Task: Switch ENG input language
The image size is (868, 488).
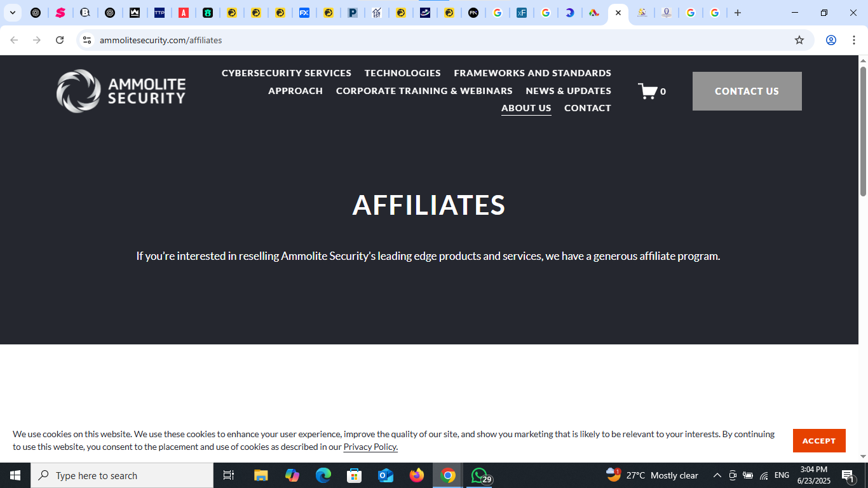Action: click(782, 475)
